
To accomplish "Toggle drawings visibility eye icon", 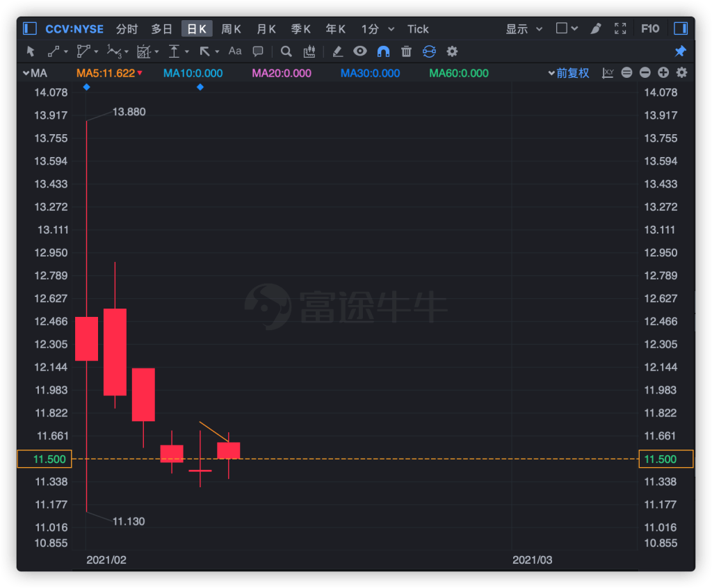I will [359, 51].
